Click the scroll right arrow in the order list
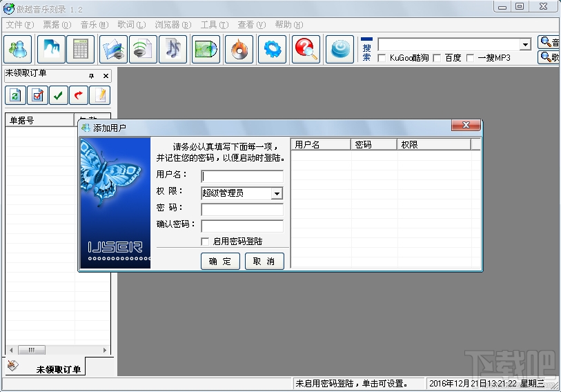Image resolution: width=561 pixels, height=392 pixels. tap(104, 350)
